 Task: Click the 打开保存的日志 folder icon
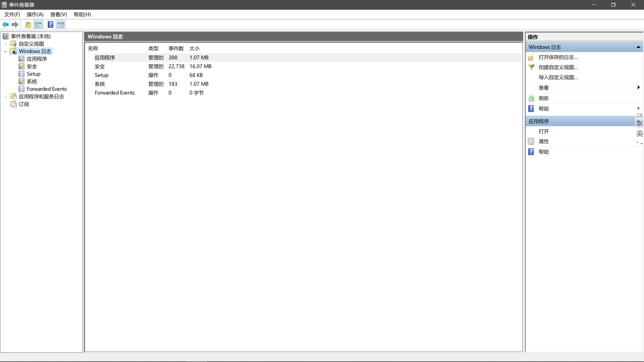pos(531,57)
